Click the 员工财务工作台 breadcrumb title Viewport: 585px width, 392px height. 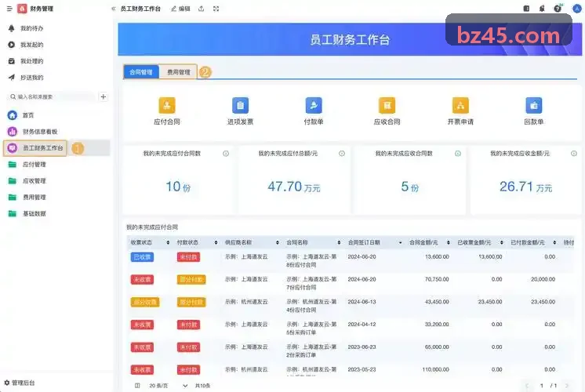(x=140, y=9)
